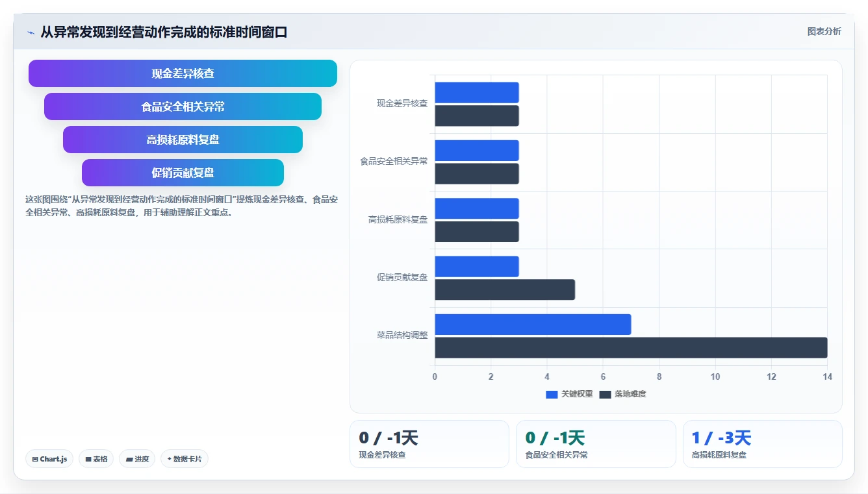
Task: Toggle the 落地难度 legend series
Action: [622, 394]
